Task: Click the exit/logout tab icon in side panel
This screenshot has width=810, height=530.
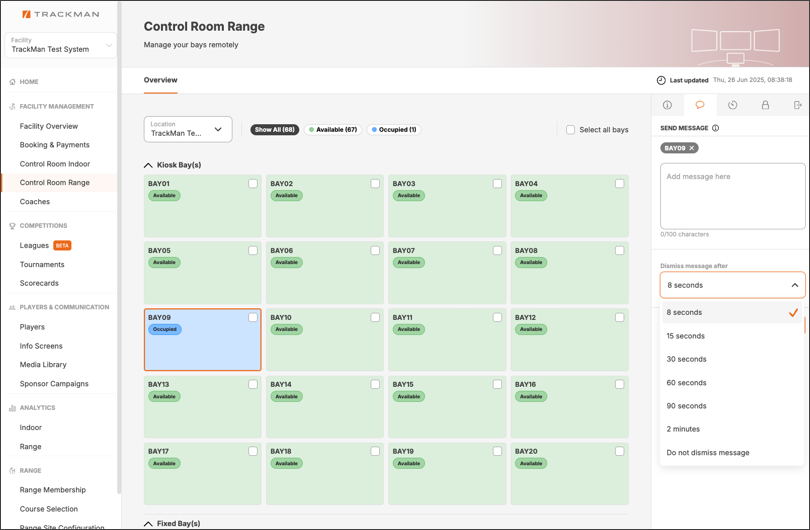Action: click(x=797, y=105)
